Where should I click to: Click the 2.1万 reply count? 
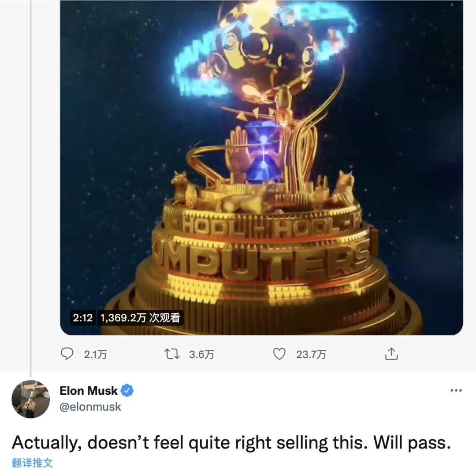pyautogui.click(x=95, y=355)
